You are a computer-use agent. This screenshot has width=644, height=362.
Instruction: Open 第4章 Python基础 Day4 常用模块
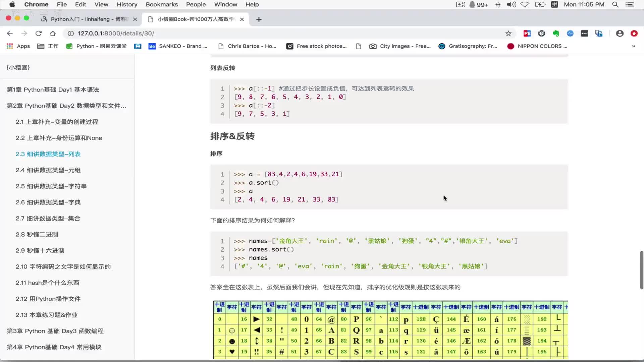pyautogui.click(x=54, y=347)
